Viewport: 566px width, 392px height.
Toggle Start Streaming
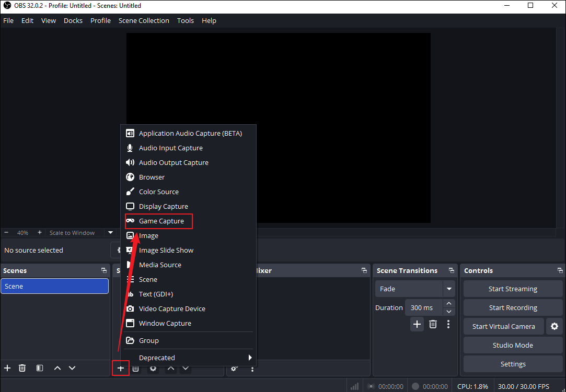pos(513,289)
